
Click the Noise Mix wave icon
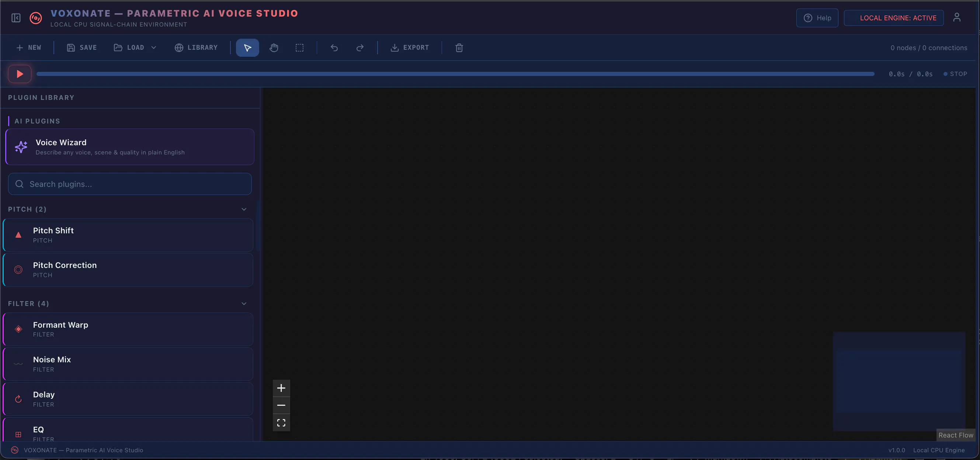click(x=18, y=364)
